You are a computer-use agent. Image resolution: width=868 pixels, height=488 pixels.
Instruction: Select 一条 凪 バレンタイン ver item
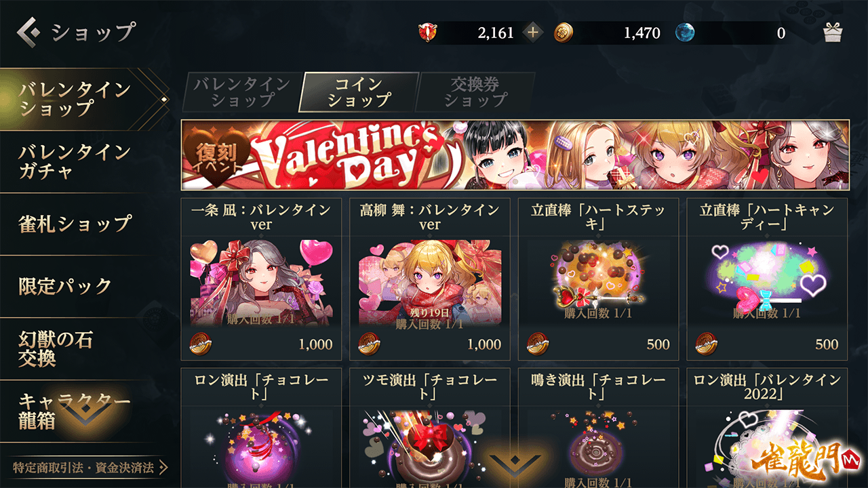pos(261,279)
